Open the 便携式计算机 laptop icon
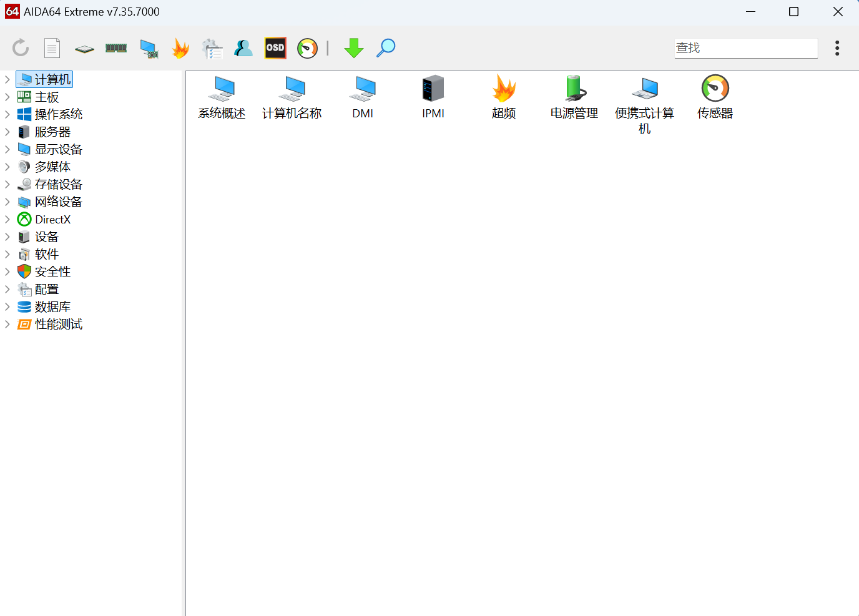 (x=645, y=105)
